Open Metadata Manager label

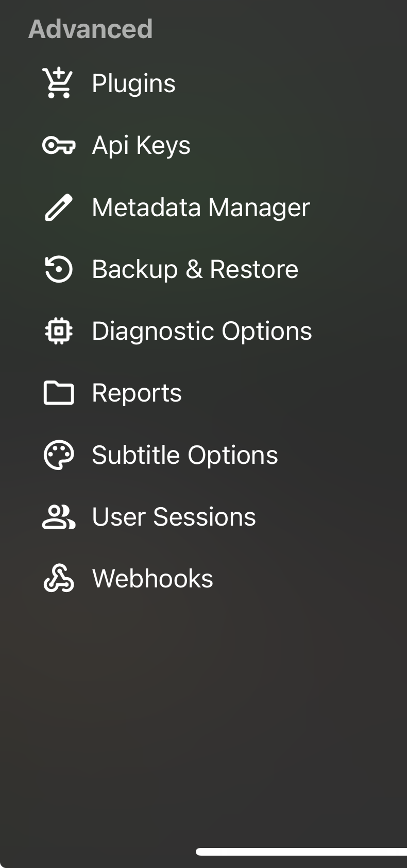pos(201,207)
